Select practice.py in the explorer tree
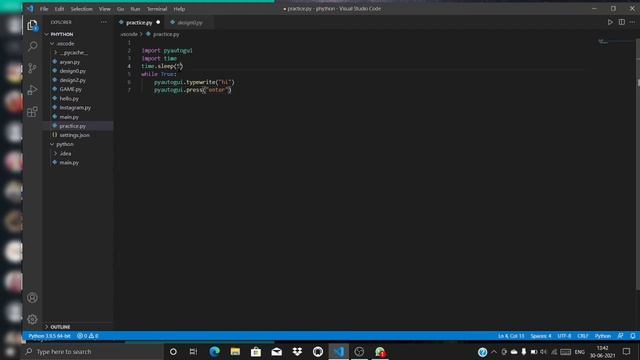Image resolution: width=640 pixels, height=360 pixels. pos(72,126)
